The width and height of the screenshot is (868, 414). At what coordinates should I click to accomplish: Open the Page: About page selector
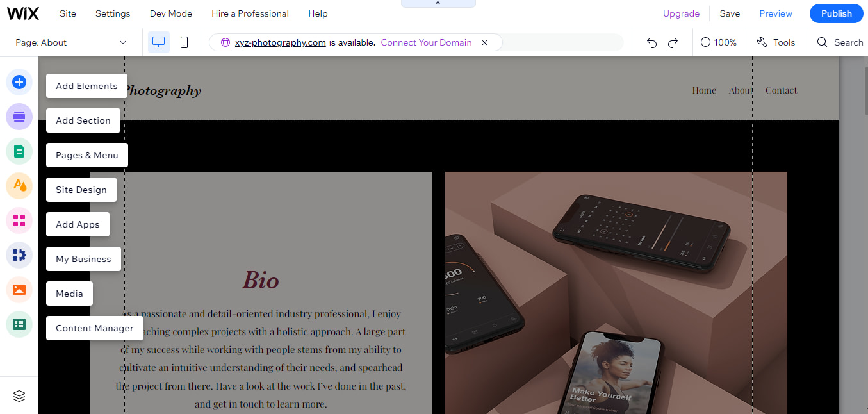[70, 42]
